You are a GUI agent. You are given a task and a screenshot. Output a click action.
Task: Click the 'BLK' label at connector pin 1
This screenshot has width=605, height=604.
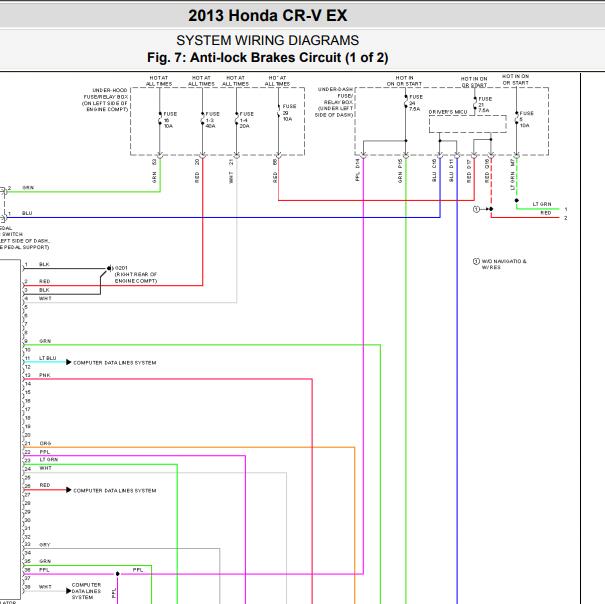coord(44,265)
